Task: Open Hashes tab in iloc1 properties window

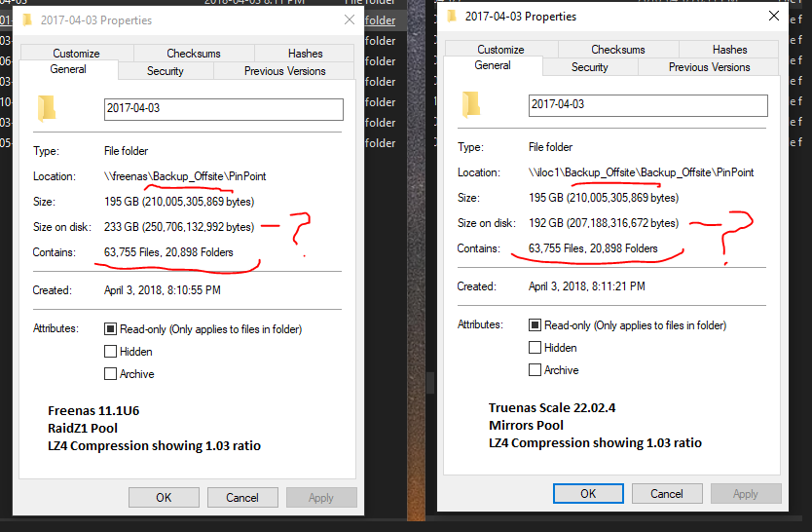Action: click(x=729, y=50)
